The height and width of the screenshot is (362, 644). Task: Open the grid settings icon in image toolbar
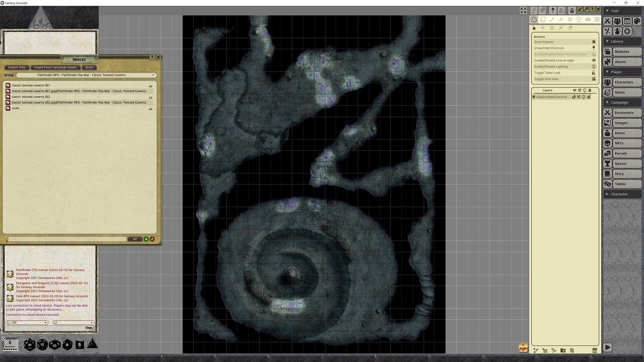597,19
